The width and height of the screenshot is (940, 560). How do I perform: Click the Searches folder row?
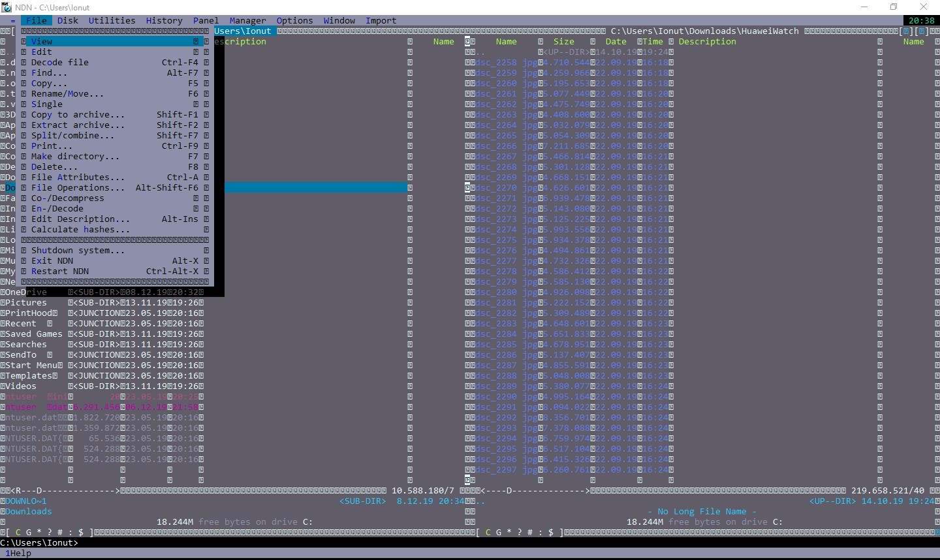[102, 344]
